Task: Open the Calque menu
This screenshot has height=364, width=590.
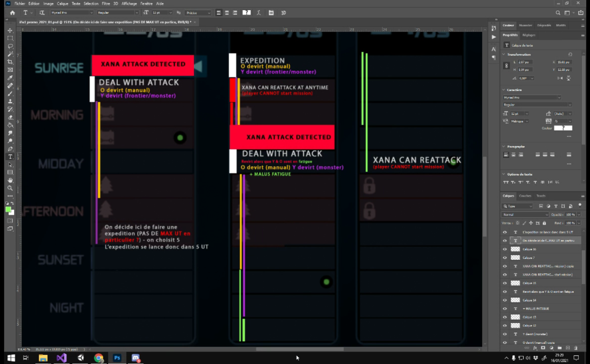Action: tap(62, 4)
